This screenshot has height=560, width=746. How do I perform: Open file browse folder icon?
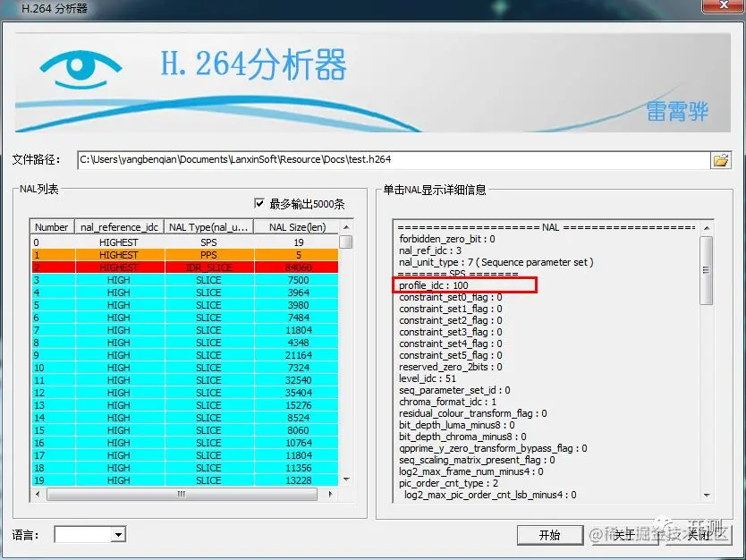click(720, 160)
